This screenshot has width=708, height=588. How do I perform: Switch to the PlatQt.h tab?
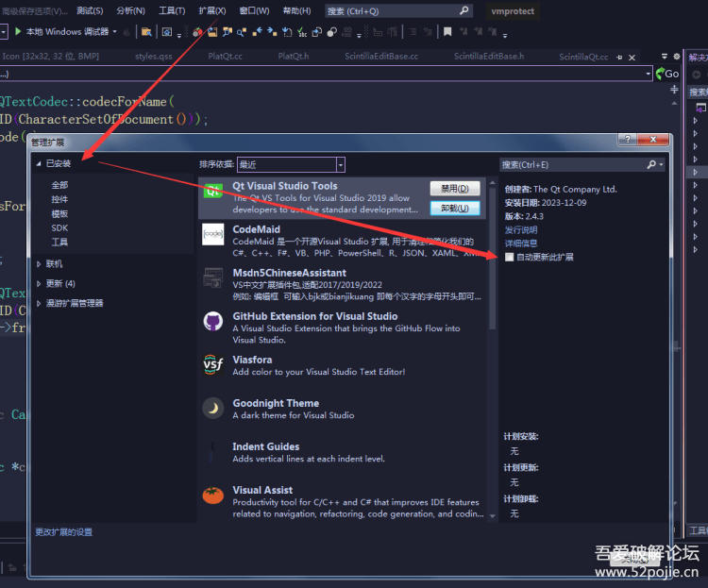coord(293,57)
